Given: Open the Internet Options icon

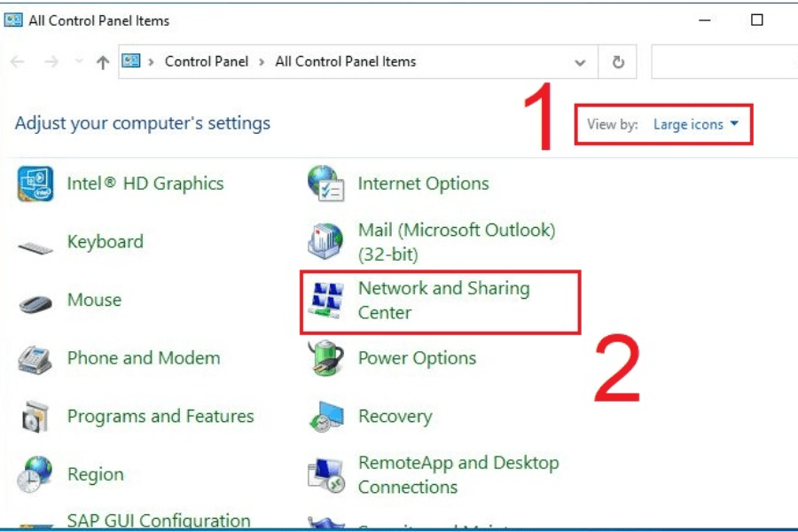Looking at the screenshot, I should 325,184.
